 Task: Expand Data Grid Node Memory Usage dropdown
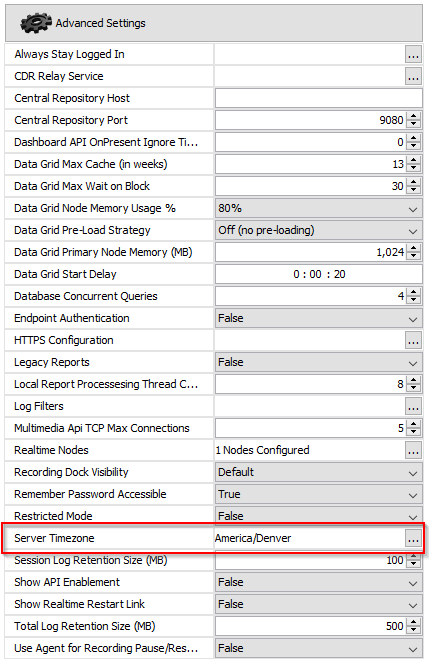(x=319, y=208)
